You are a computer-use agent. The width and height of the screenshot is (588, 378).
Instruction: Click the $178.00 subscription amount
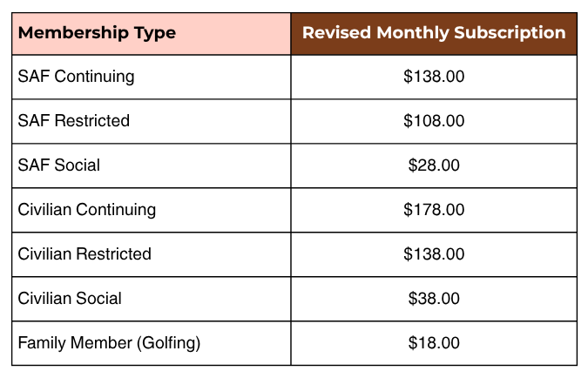(434, 209)
